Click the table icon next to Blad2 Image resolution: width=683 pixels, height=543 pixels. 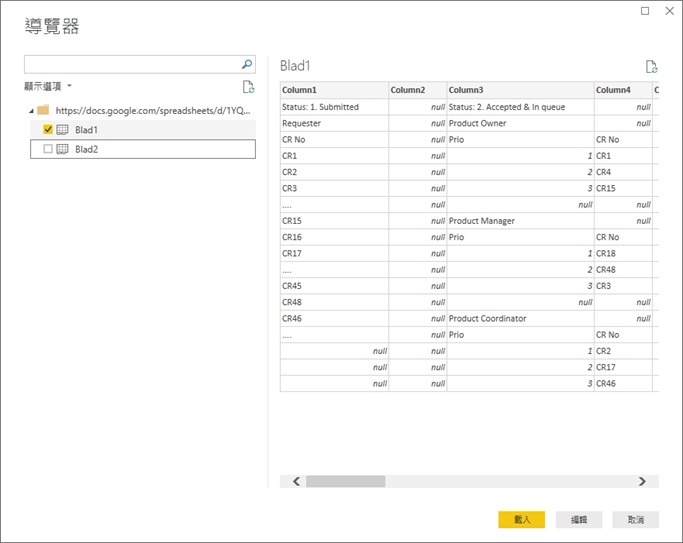(x=62, y=149)
